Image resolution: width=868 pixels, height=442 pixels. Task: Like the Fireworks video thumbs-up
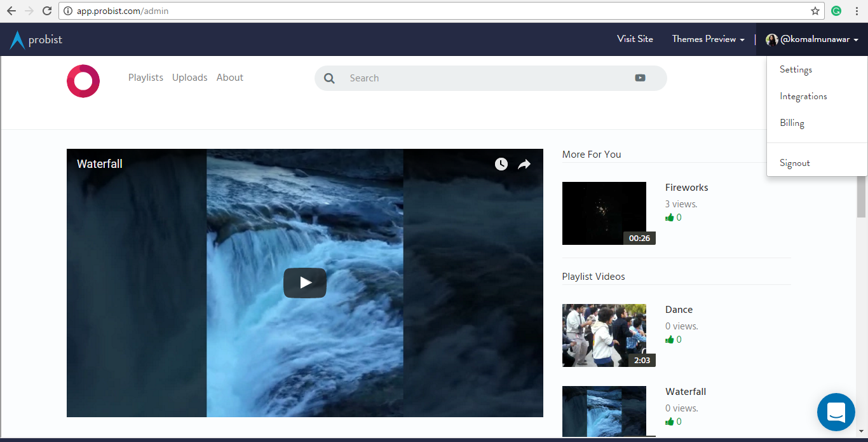click(669, 218)
